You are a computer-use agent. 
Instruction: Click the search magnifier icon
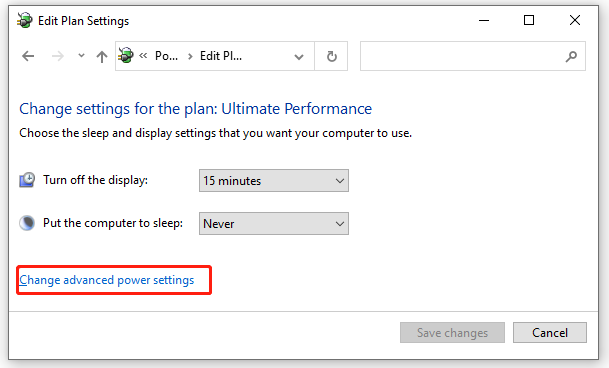point(571,56)
